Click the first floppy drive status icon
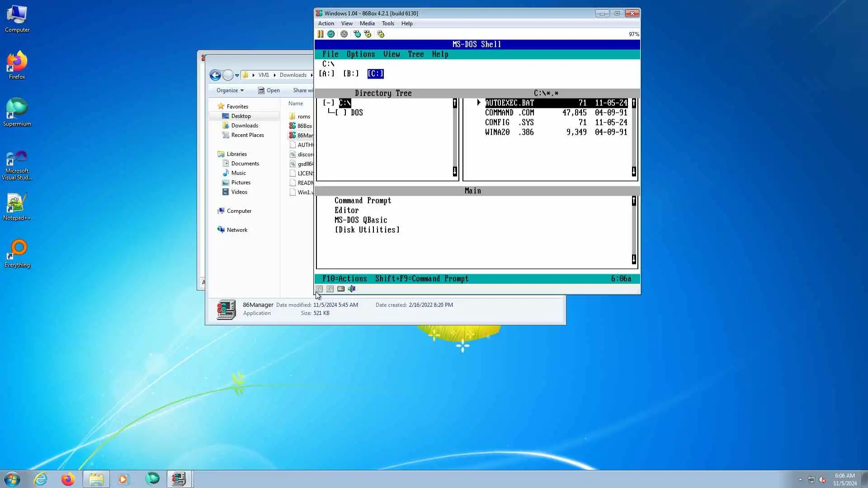The height and width of the screenshot is (488, 868). [320, 289]
